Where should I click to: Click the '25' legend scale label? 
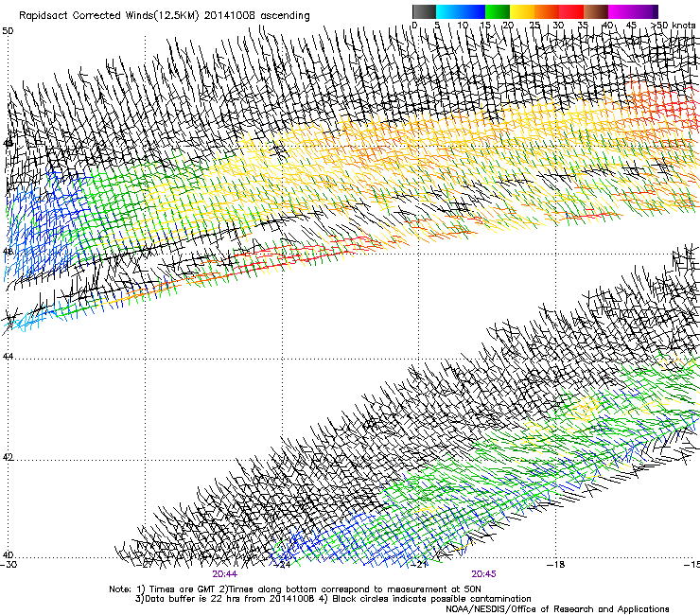534,26
